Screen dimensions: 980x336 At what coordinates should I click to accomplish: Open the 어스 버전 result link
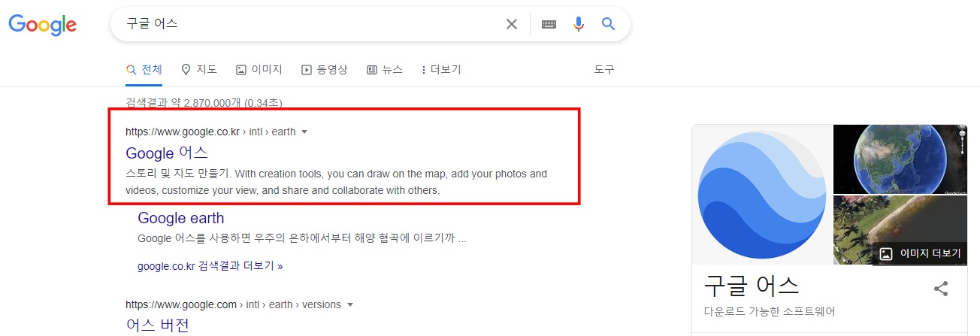157,325
